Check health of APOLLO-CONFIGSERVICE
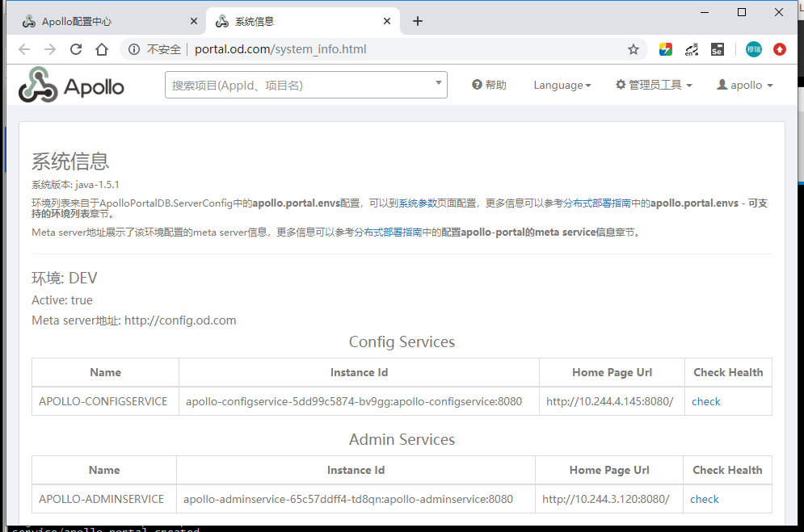The image size is (804, 532). click(706, 401)
